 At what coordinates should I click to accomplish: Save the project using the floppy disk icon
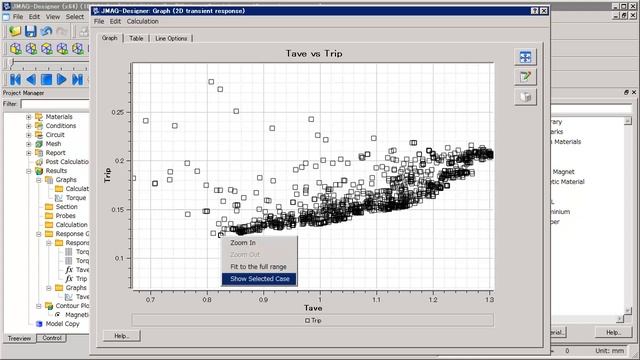(31, 31)
